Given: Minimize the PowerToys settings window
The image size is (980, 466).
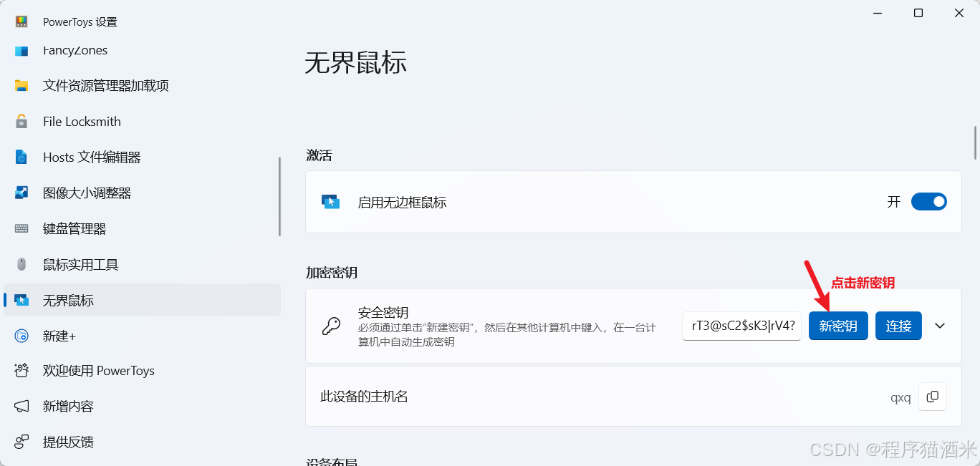Looking at the screenshot, I should pos(878,13).
